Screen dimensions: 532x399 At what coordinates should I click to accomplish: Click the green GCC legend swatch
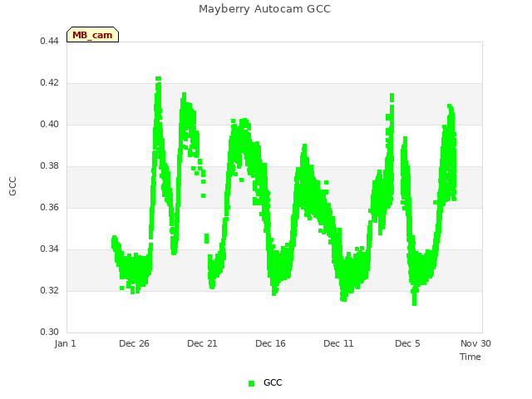pyautogui.click(x=251, y=383)
